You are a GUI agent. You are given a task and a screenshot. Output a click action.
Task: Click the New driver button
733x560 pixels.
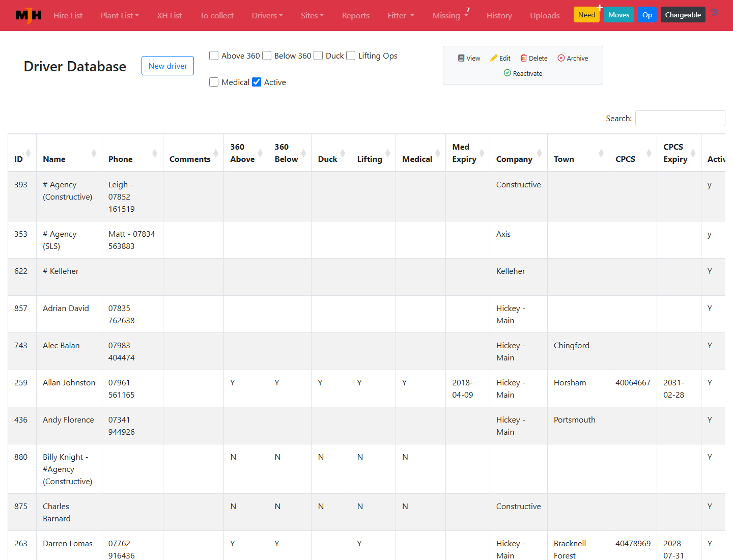(x=168, y=66)
